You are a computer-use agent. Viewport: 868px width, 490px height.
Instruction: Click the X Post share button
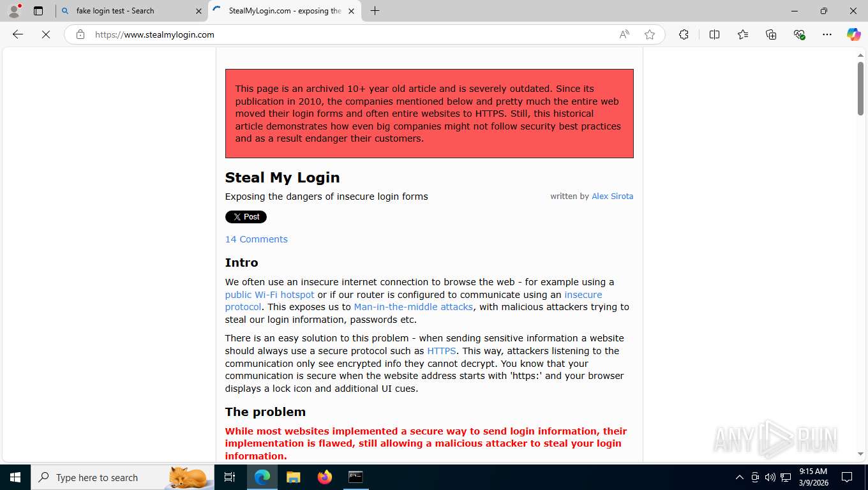246,217
